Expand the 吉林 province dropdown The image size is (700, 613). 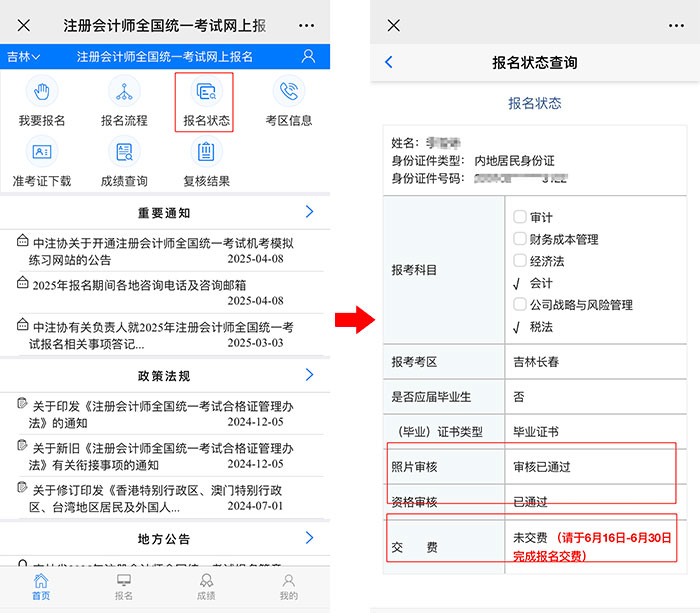click(23, 57)
